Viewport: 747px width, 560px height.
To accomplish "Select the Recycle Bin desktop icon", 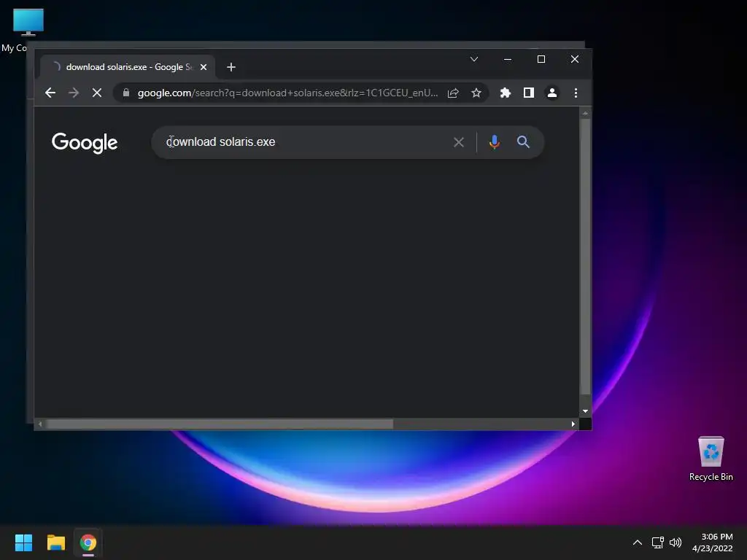I will (711, 459).
